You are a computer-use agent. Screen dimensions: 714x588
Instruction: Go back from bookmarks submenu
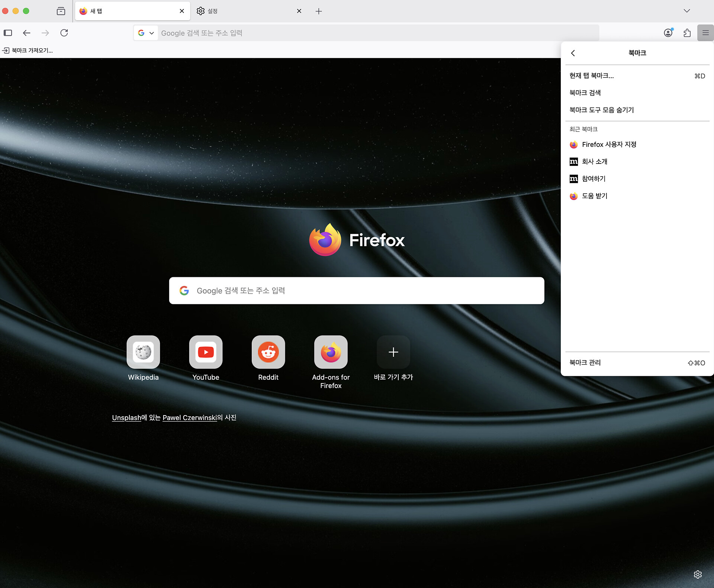tap(573, 53)
